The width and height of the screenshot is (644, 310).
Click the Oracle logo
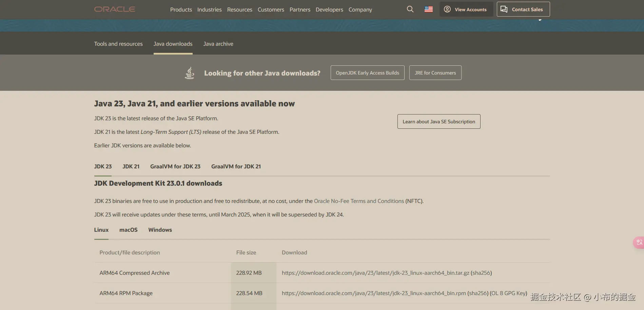tap(115, 9)
